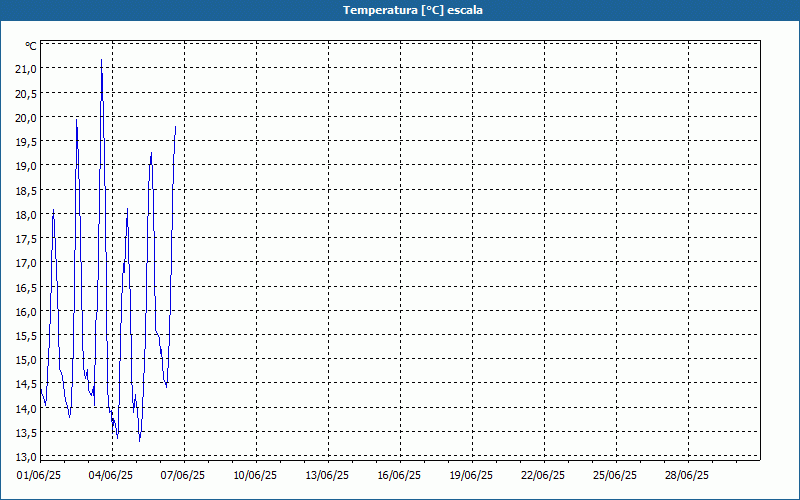Image resolution: width=800 pixels, height=500 pixels.
Task: Select the 15,0 y-axis label
Action: click(26, 360)
